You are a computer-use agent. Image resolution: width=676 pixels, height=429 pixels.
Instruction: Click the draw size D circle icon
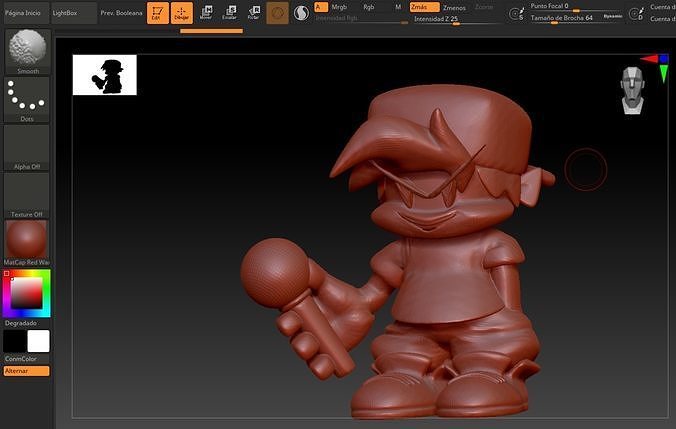pos(636,14)
